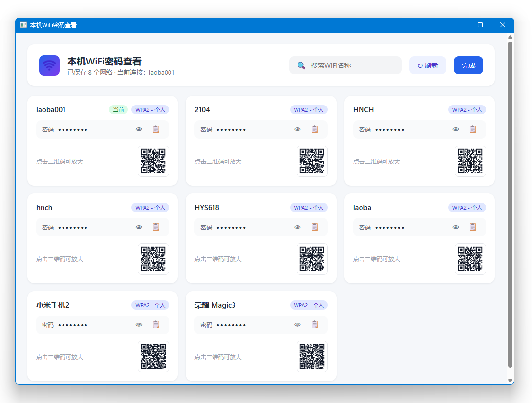This screenshot has height=403, width=532.
Task: Click the masked password dots on 2104
Action: point(231,130)
